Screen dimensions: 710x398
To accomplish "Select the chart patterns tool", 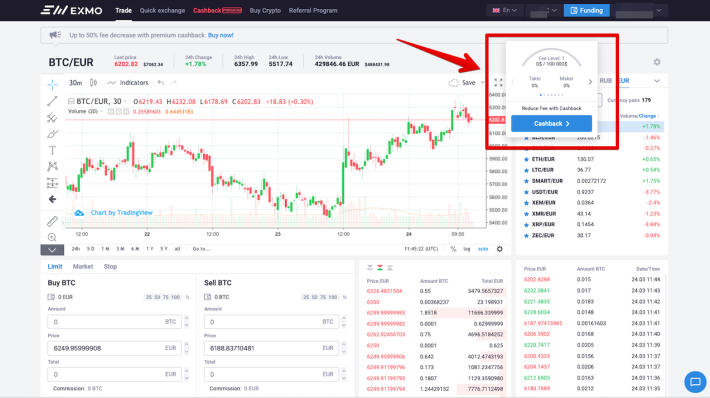I will click(53, 166).
